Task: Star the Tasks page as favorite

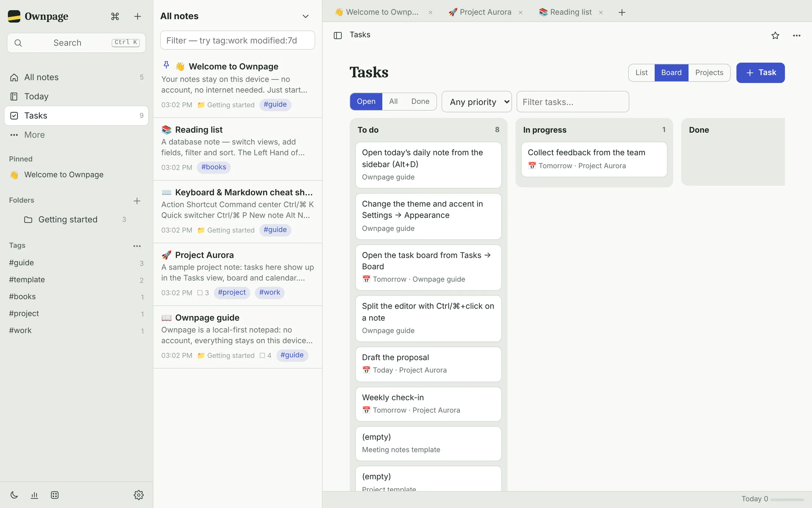Action: pos(775,35)
